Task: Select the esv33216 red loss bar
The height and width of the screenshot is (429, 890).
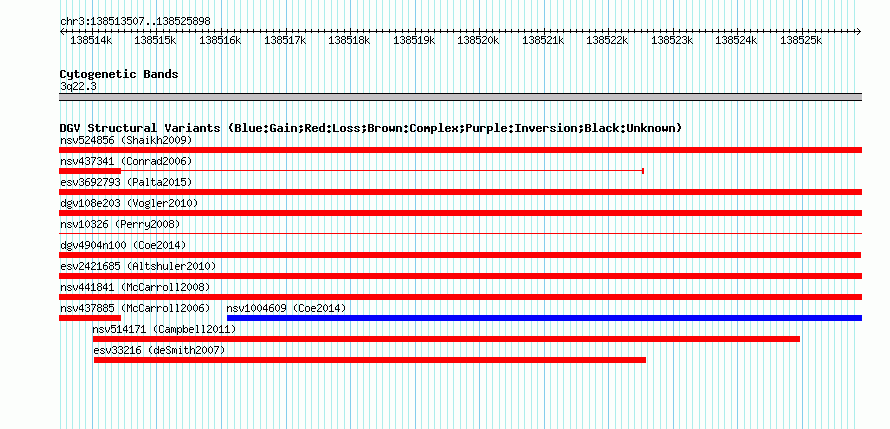Action: tap(370, 360)
